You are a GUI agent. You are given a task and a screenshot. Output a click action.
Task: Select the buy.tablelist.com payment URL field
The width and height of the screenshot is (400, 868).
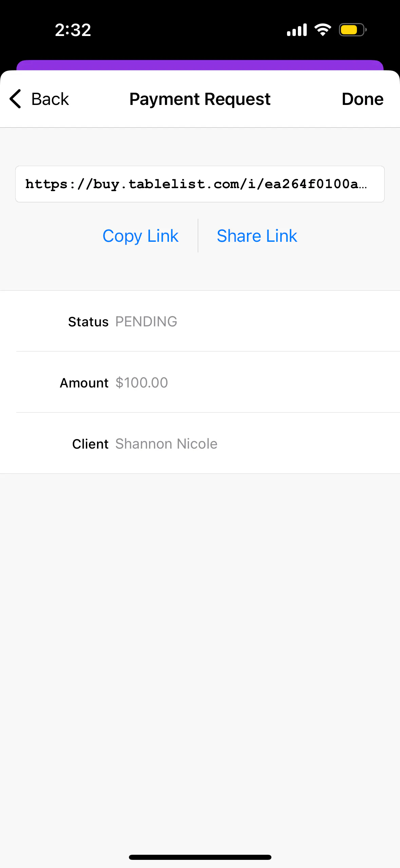(200, 184)
